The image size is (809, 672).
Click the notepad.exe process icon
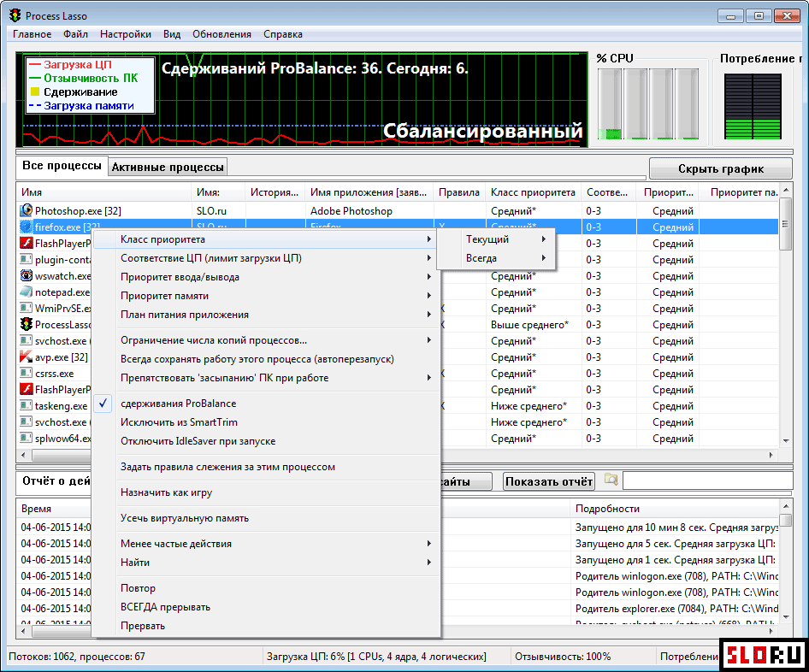tap(26, 292)
